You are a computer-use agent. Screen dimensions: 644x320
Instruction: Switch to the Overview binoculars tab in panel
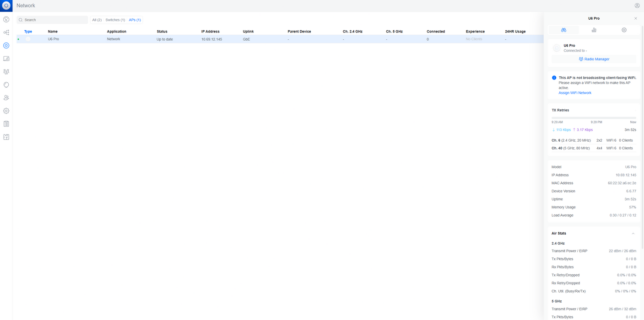(x=563, y=30)
